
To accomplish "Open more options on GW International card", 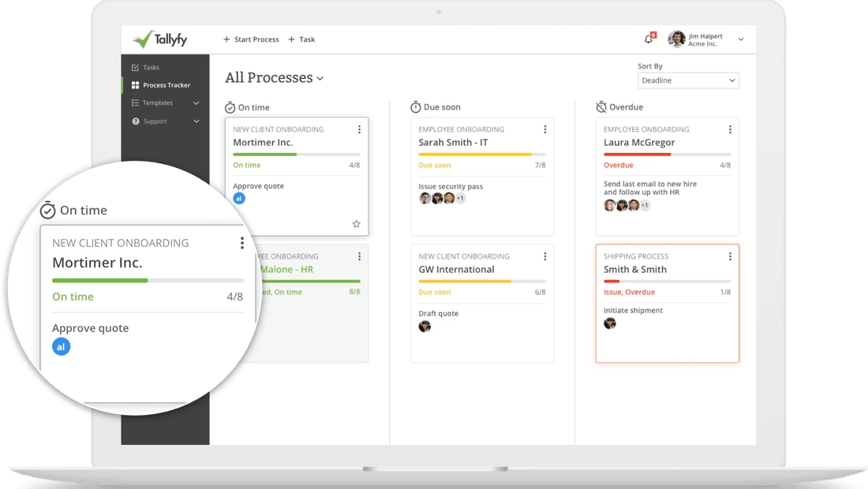I will [544, 256].
